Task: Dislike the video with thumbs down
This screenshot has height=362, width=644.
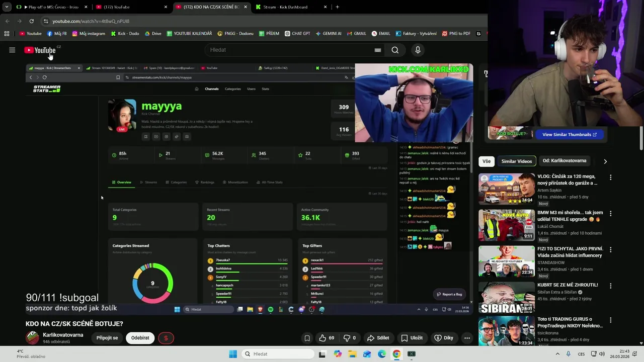Action: (349, 338)
